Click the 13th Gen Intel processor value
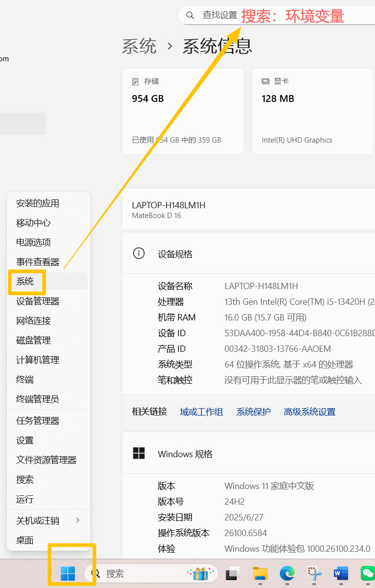 300,301
